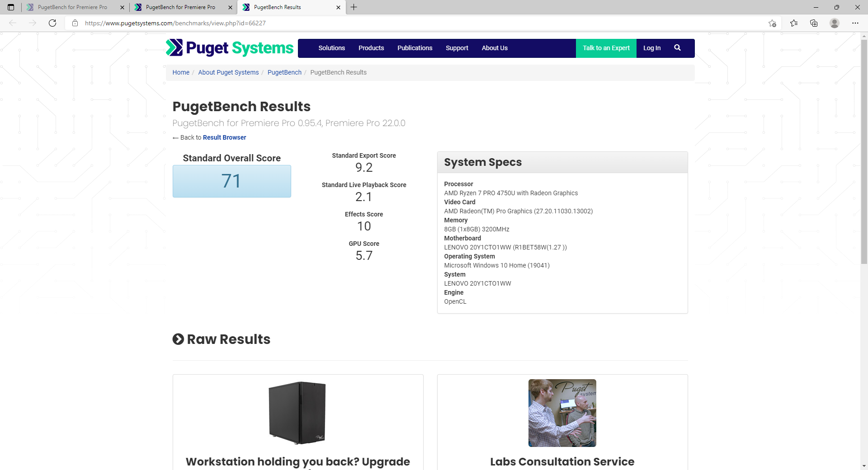Viewport: 868px width, 470px height.
Task: Click the Puget Systems logo
Action: pyautogui.click(x=230, y=48)
